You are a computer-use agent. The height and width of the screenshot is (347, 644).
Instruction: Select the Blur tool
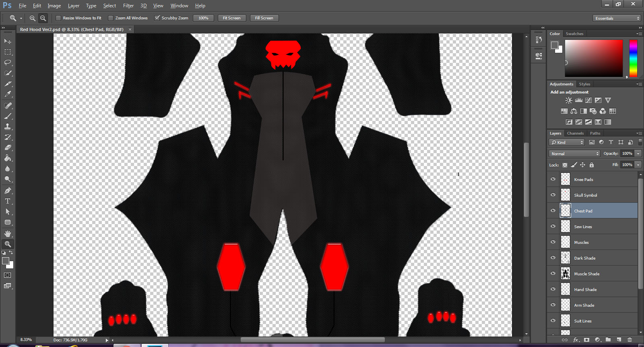pyautogui.click(x=8, y=168)
